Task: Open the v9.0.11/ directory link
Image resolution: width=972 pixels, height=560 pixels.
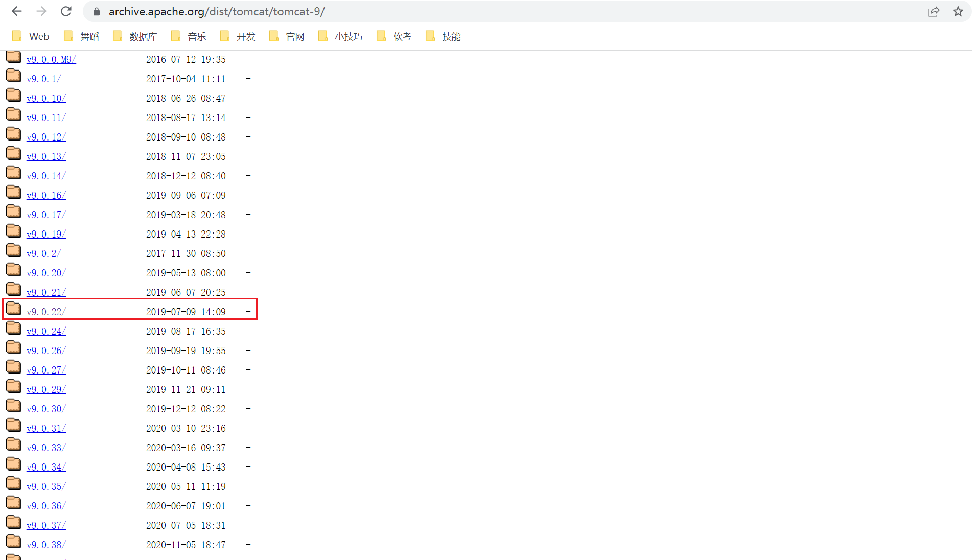Action: 46,118
